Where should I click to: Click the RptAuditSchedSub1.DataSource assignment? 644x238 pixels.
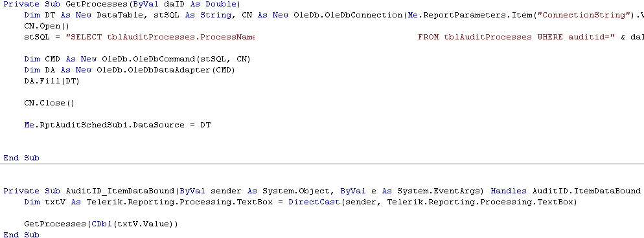pos(117,125)
